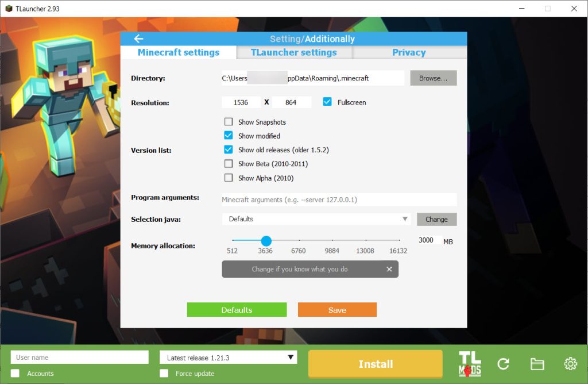Minimize the TLauncher window
This screenshot has width=588, height=384.
[521, 8]
